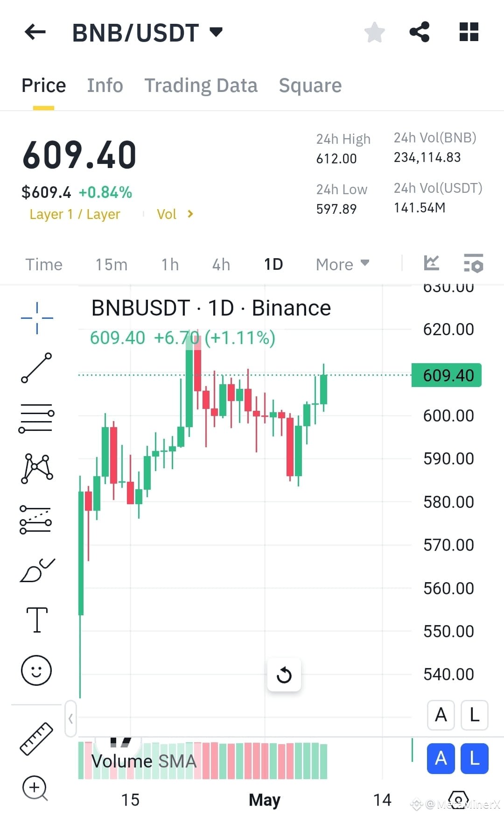This screenshot has width=504, height=816.
Task: Click the 609.40 current price label on axis
Action: tap(447, 375)
